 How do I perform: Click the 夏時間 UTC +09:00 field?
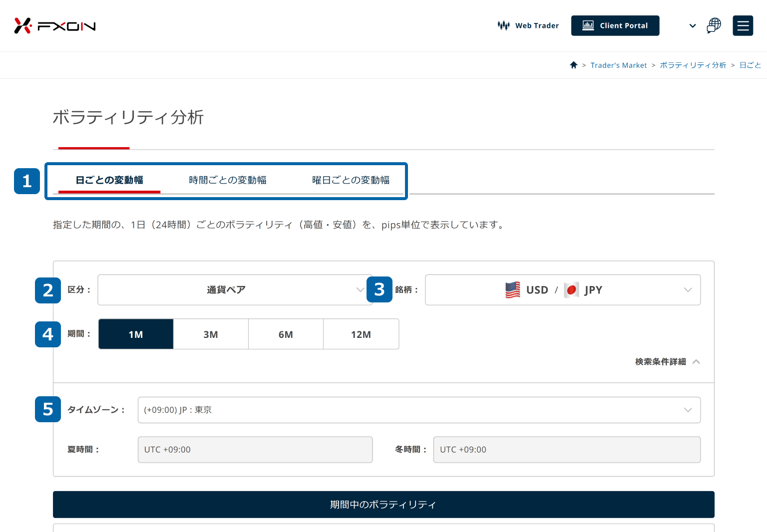coord(255,450)
